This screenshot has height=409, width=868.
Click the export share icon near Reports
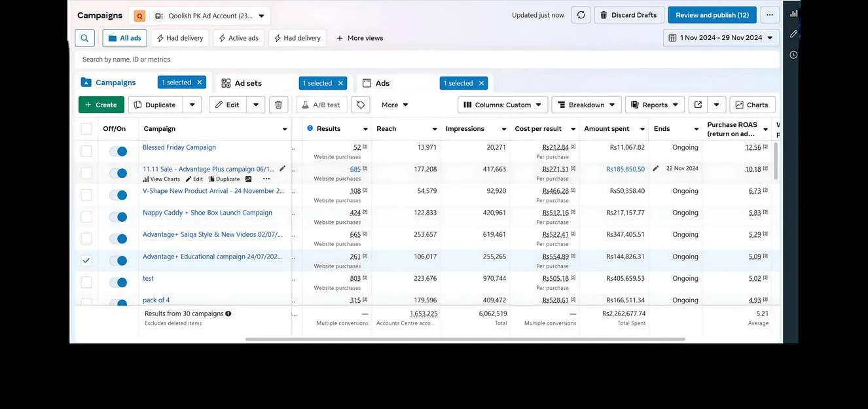click(698, 105)
